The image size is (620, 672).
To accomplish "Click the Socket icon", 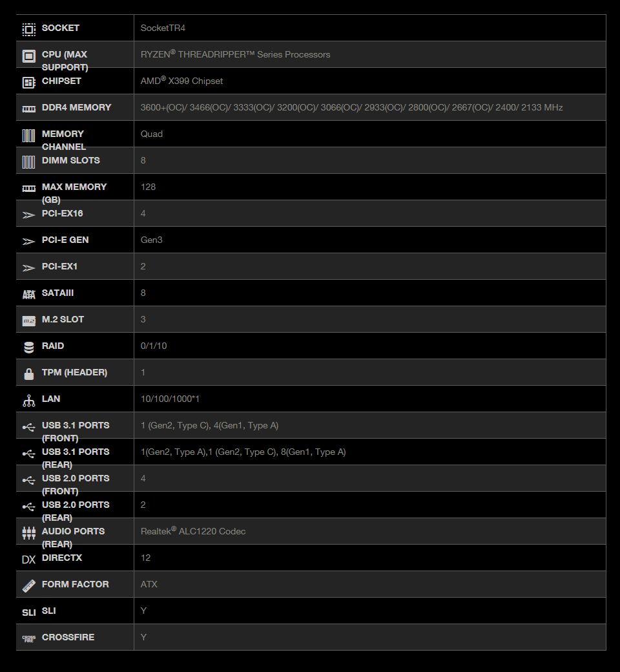I will [x=28, y=29].
